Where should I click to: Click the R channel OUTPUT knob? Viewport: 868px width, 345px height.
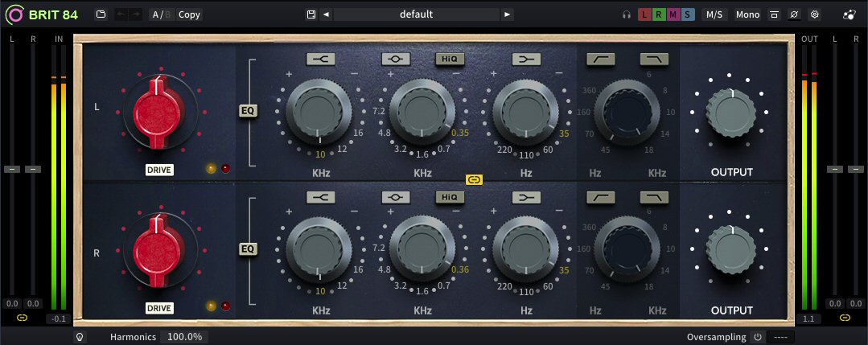pos(730,251)
